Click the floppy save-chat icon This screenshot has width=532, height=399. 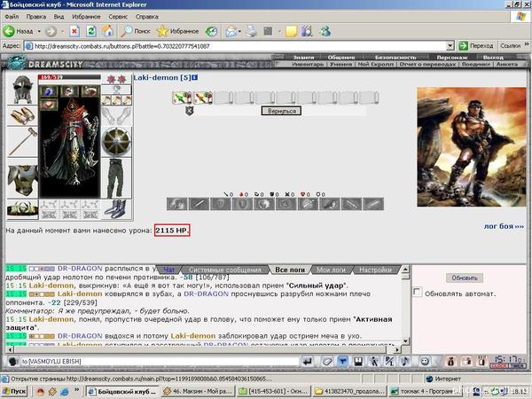coord(358,362)
